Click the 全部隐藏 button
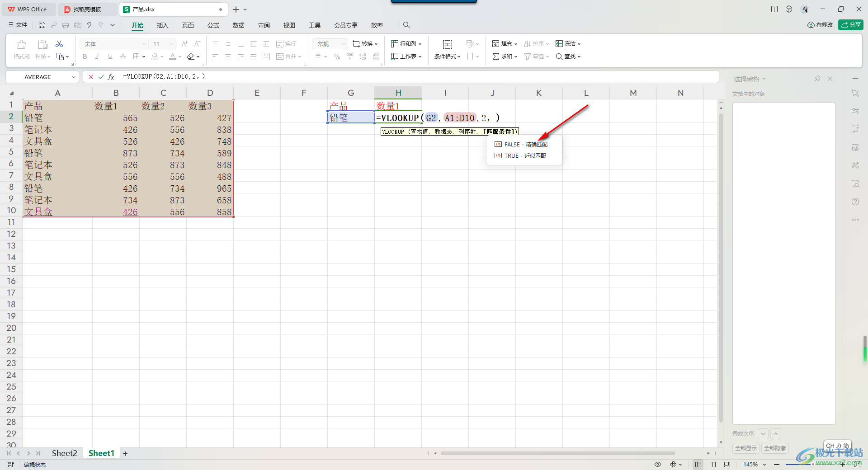This screenshot has height=470, width=868. click(775, 448)
